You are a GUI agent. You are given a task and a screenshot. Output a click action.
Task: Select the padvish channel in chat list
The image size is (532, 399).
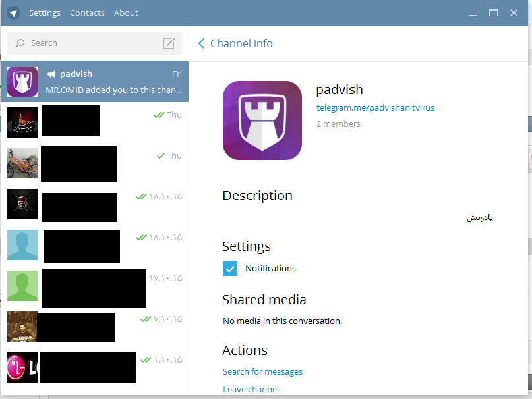click(x=94, y=82)
